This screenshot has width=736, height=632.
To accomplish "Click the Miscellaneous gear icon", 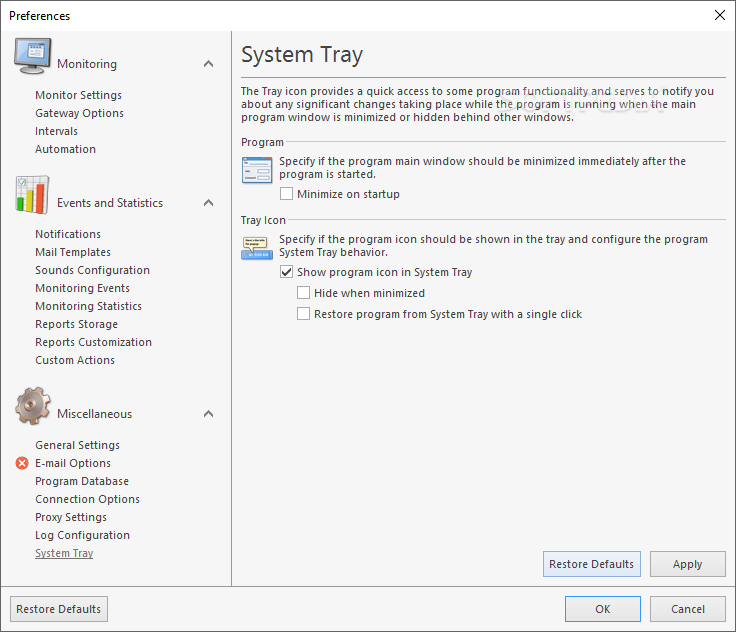I will click(32, 406).
